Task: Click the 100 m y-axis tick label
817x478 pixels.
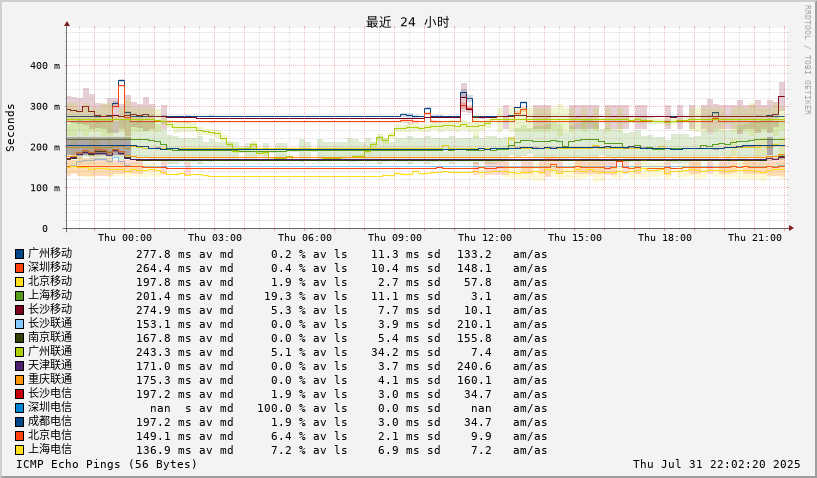Action: pos(45,188)
